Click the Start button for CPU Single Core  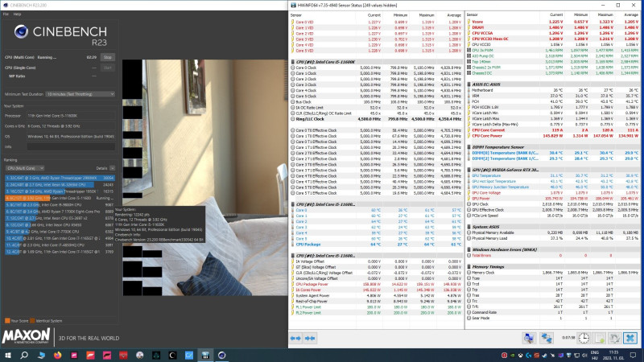(108, 68)
